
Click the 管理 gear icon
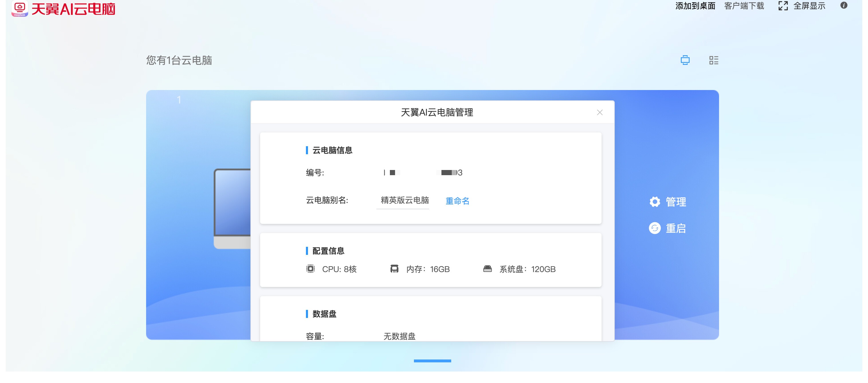pos(655,202)
